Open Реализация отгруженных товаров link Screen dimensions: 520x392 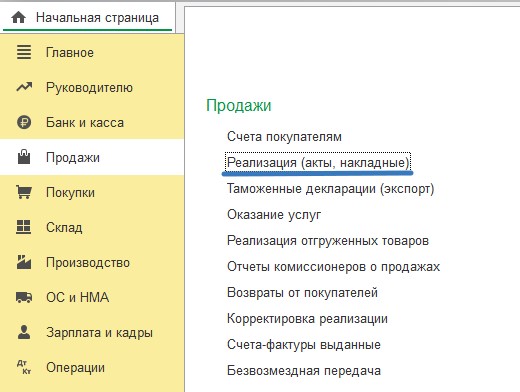coord(328,241)
